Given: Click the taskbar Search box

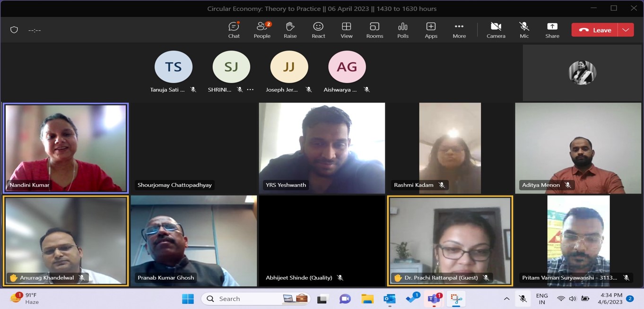Looking at the screenshot, I should coord(256,299).
